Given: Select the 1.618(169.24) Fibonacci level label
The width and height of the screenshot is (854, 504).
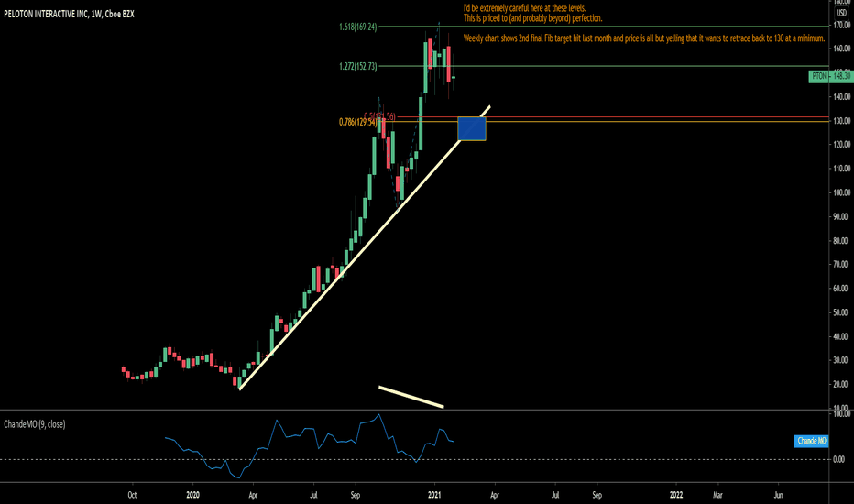Looking at the screenshot, I should coord(358,27).
